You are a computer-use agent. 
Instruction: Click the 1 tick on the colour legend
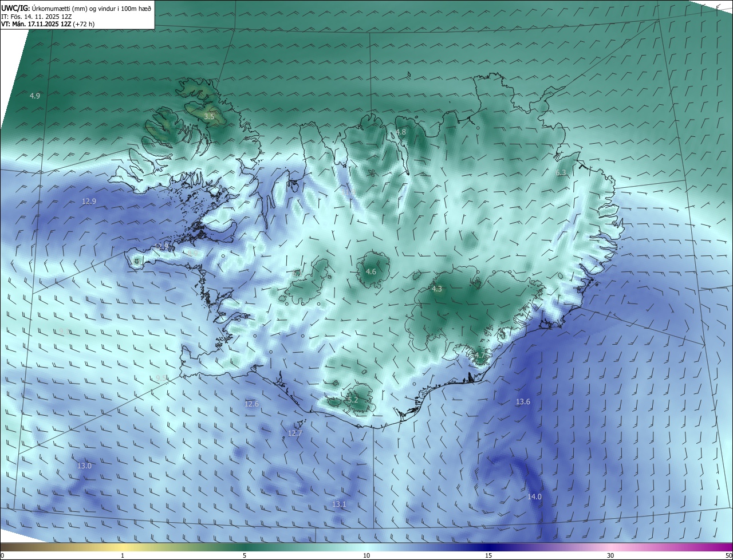(x=123, y=555)
